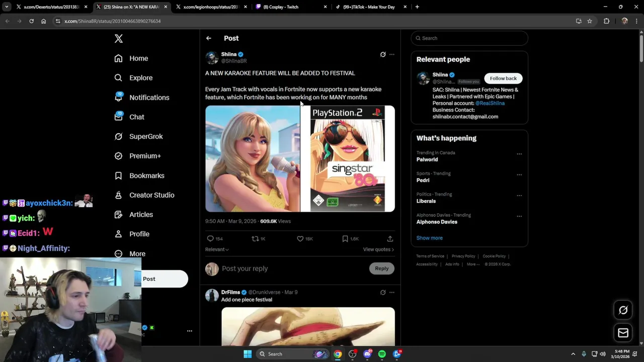
Task: Open Terms of Service footer link
Action: point(430,256)
